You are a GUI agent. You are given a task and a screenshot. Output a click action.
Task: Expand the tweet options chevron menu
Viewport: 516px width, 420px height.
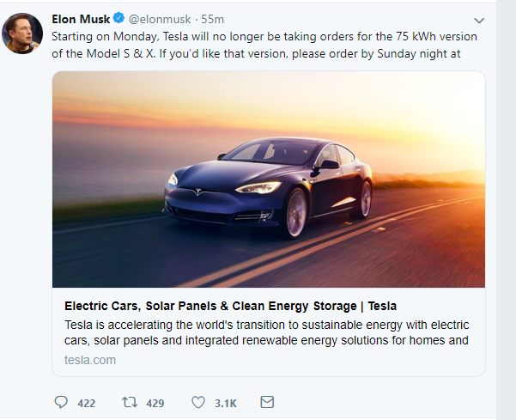(479, 20)
